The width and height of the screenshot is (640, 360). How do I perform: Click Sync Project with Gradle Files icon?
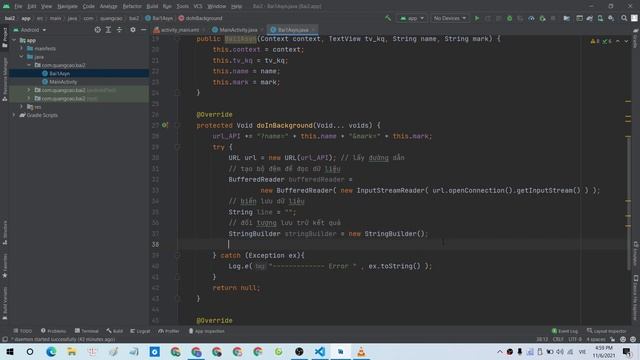point(590,18)
